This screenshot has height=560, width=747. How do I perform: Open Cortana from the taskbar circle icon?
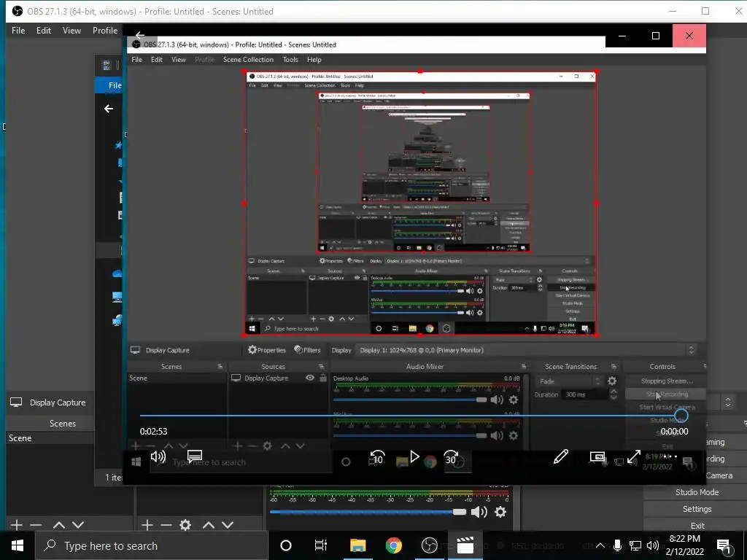[x=286, y=545]
